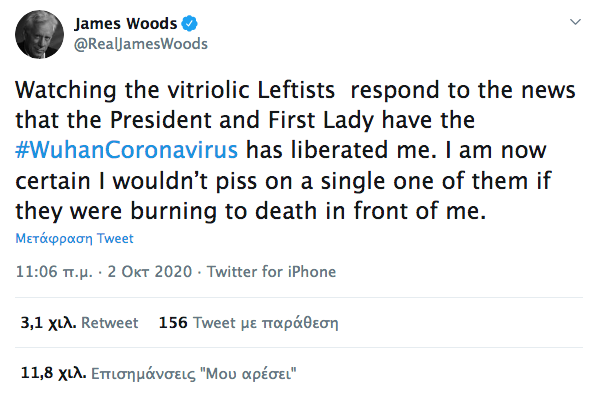Open the @RealJamesWoods handle link
Screen dimensions: 598x395
point(141,44)
